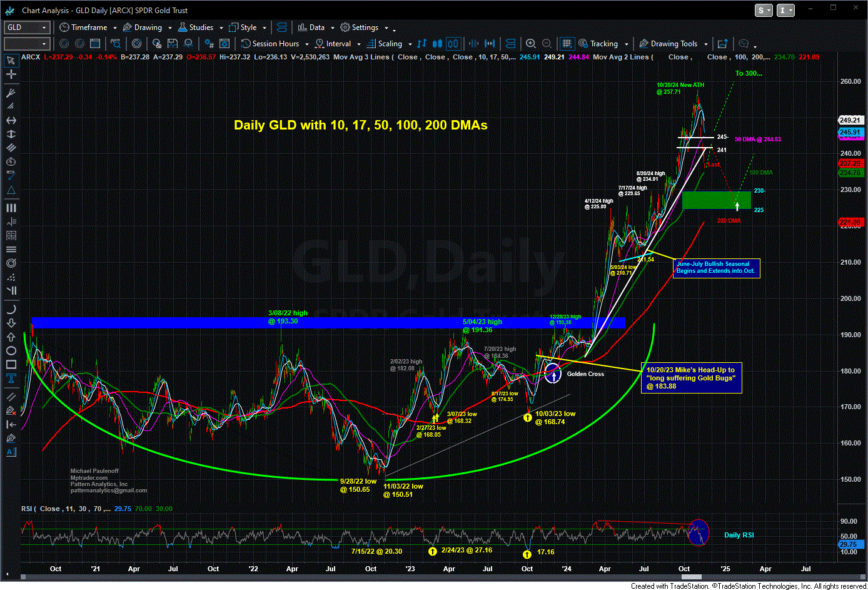The image size is (868, 590).
Task: Click the 'Mov Avg 3 Lines' study label
Action: tap(362, 57)
